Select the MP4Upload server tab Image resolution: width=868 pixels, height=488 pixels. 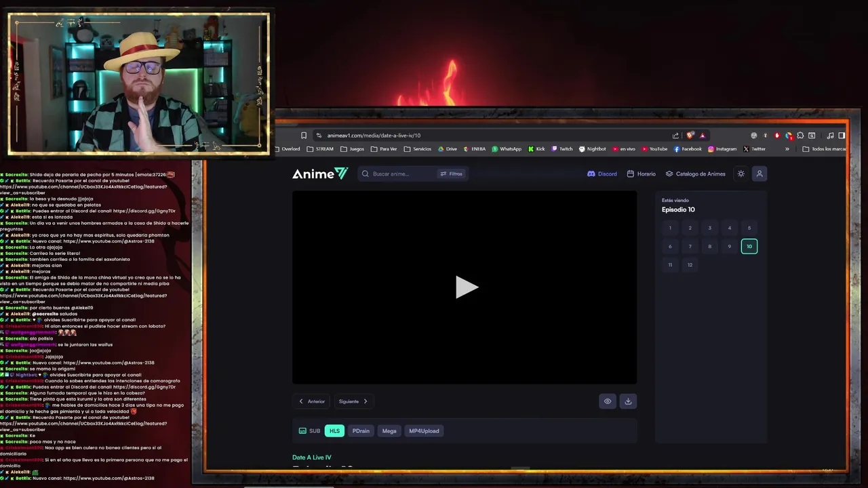coord(424,431)
